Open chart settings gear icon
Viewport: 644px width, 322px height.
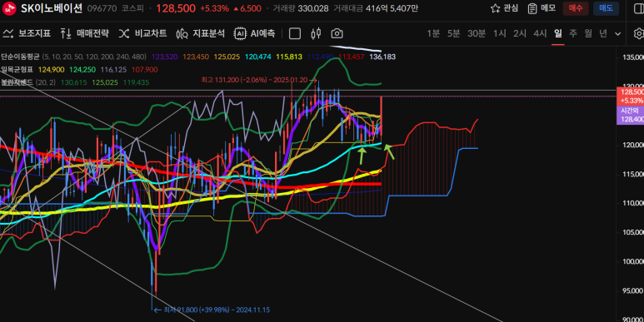(639, 33)
